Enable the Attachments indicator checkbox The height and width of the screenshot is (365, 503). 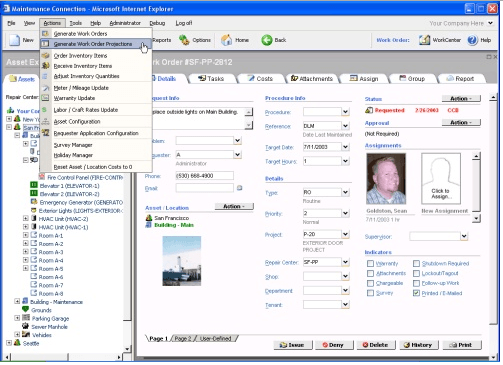point(370,273)
